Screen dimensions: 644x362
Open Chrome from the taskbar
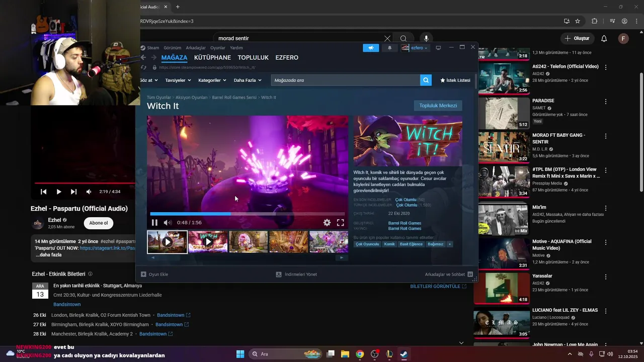[x=360, y=354]
